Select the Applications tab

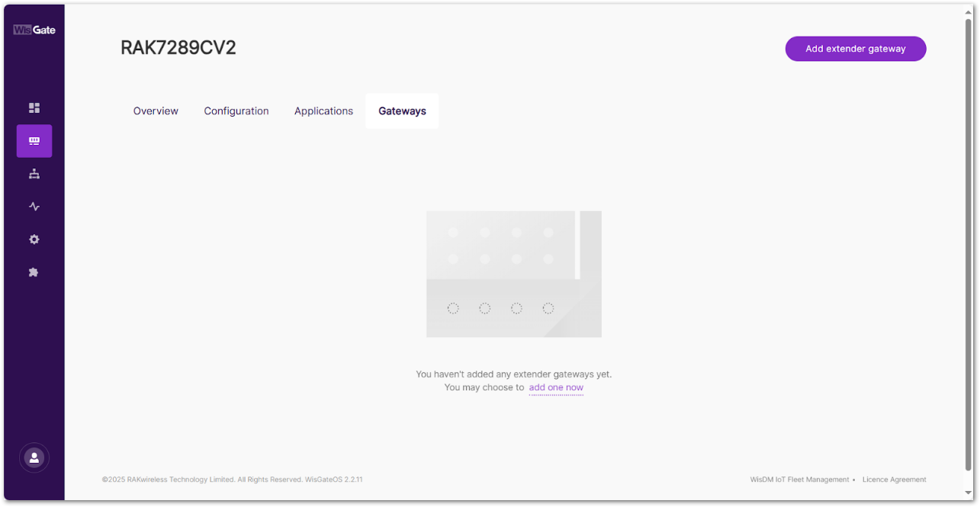coord(323,111)
